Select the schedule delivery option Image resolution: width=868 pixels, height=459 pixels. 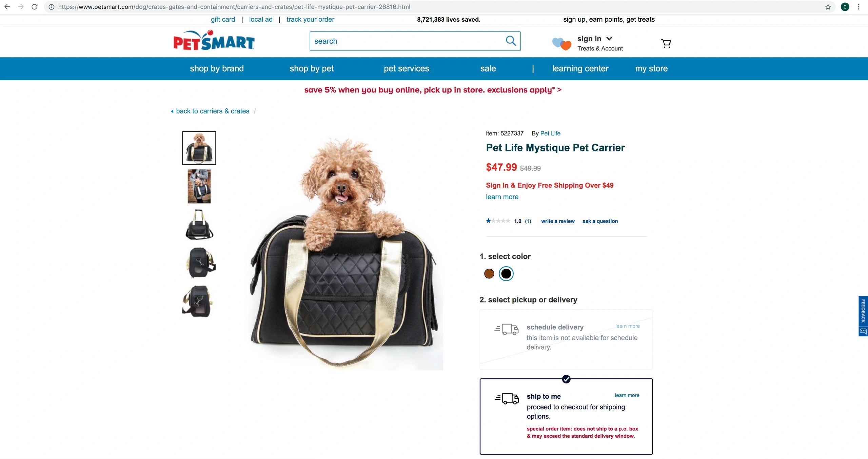[566, 339]
